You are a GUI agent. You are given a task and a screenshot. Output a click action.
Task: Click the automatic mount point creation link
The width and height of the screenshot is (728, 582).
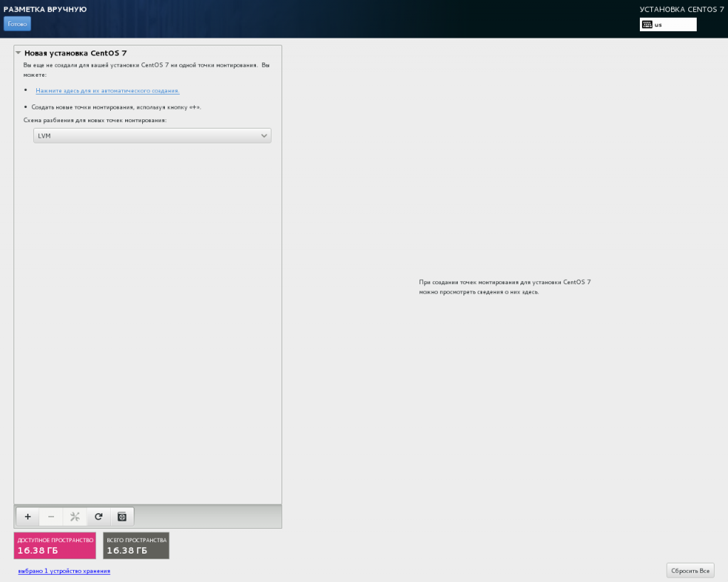pyautogui.click(x=107, y=91)
